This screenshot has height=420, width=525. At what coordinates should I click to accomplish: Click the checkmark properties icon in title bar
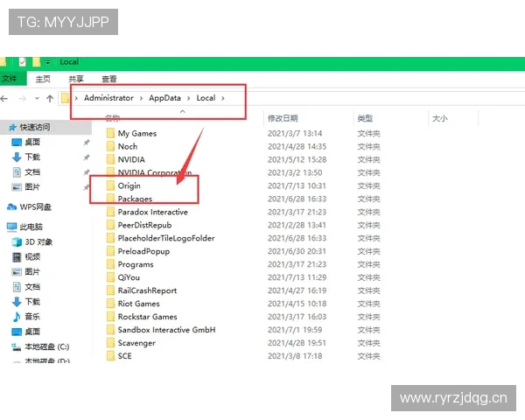pos(22,62)
